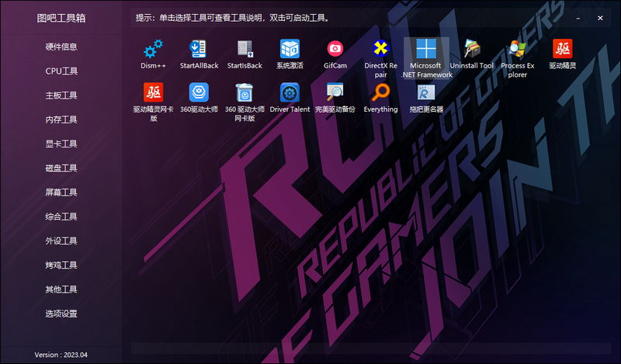This screenshot has height=364, width=621.
Task: Open the 主板工具 category
Action: 61,95
